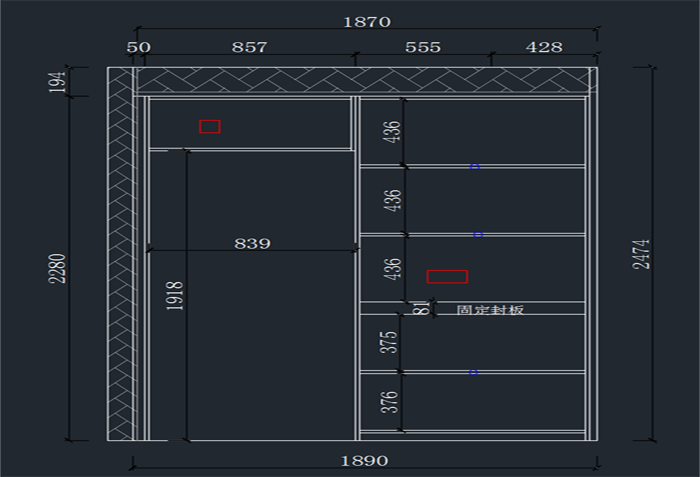Click the 1870 overall width dimension at top
Image resolution: width=700 pixels, height=477 pixels.
pos(367,21)
